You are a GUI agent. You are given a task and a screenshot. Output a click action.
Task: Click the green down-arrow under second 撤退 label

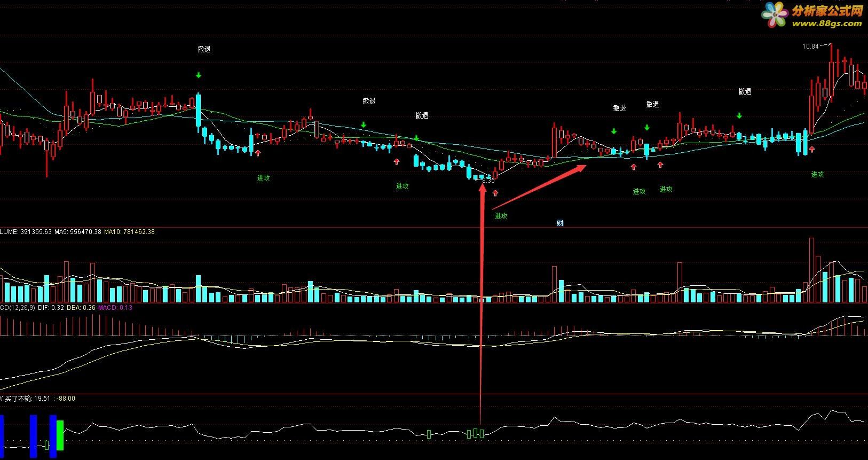tap(364, 125)
